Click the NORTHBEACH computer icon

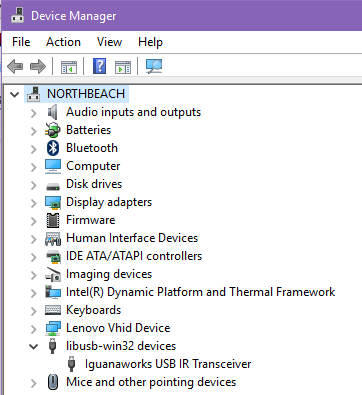tap(34, 94)
